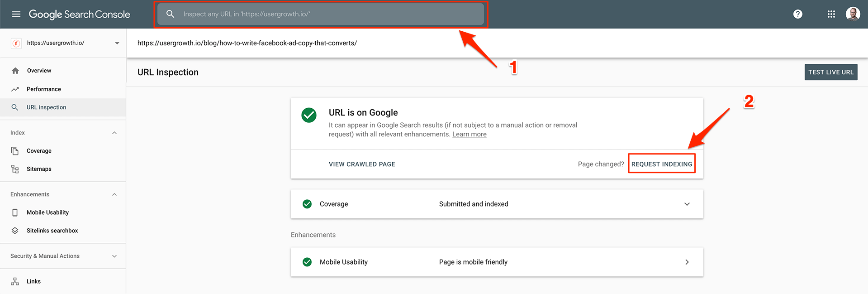868x294 pixels.
Task: Expand the Coverage details row
Action: click(687, 204)
